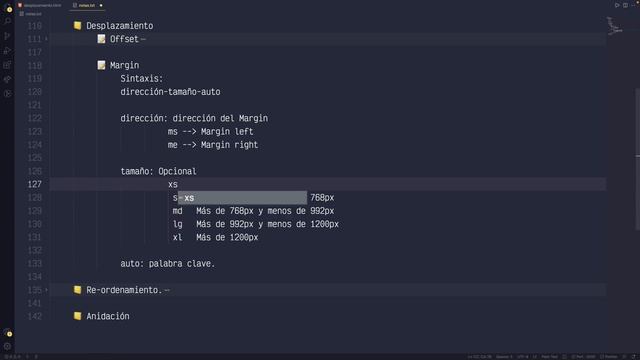Image resolution: width=640 pixels, height=360 pixels.
Task: Click the text 'dirección-tamaño-auto'
Action: (170, 92)
